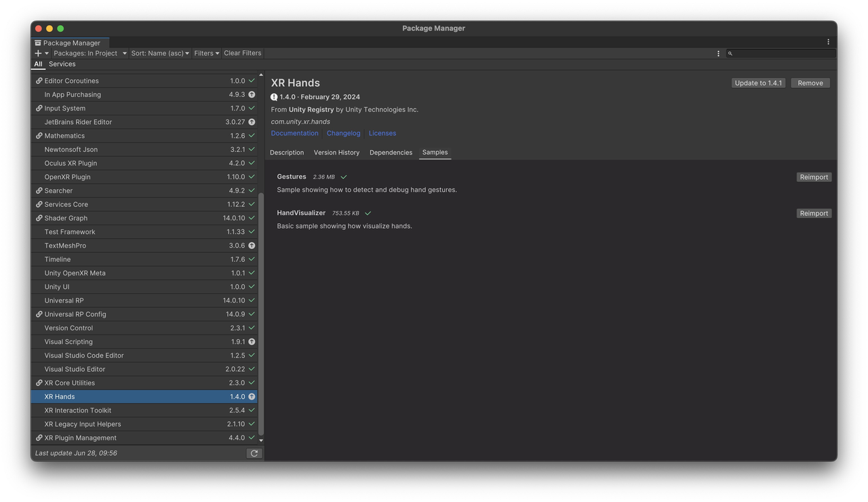Click the refresh package list icon

(254, 453)
